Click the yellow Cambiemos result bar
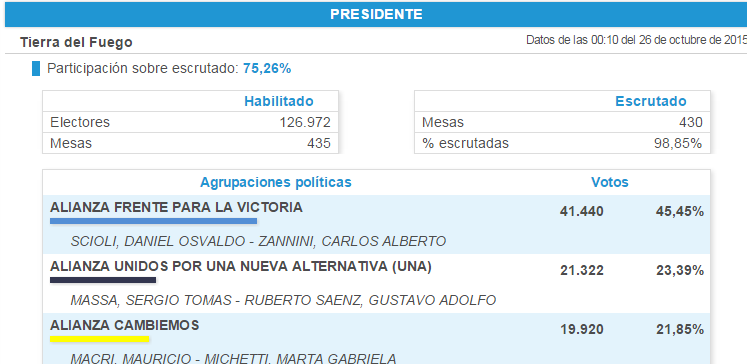 [100, 339]
